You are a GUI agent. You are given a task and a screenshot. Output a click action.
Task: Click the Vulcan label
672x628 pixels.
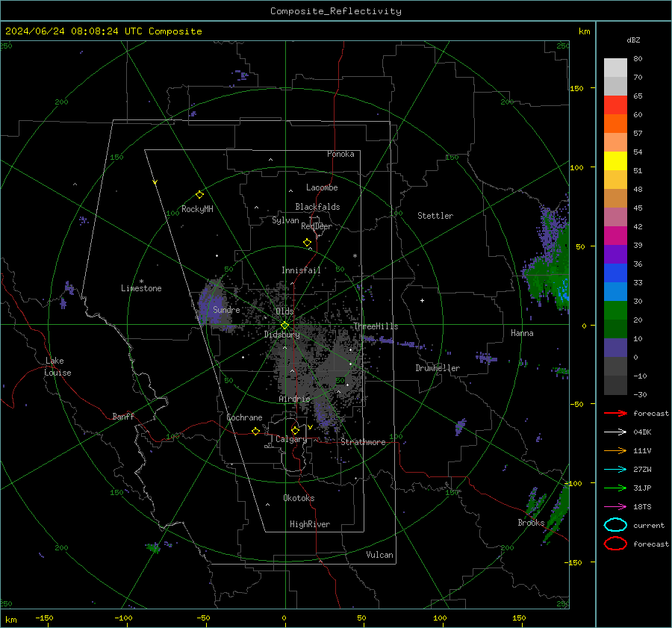click(x=379, y=555)
